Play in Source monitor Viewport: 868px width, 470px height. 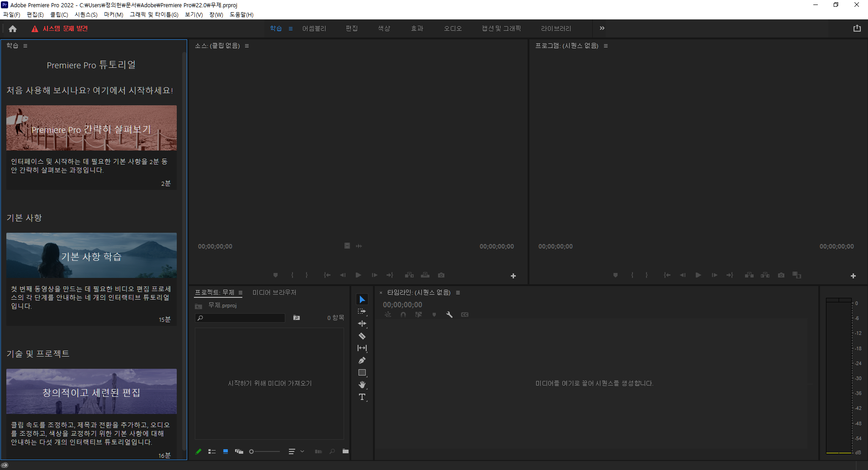click(x=359, y=275)
